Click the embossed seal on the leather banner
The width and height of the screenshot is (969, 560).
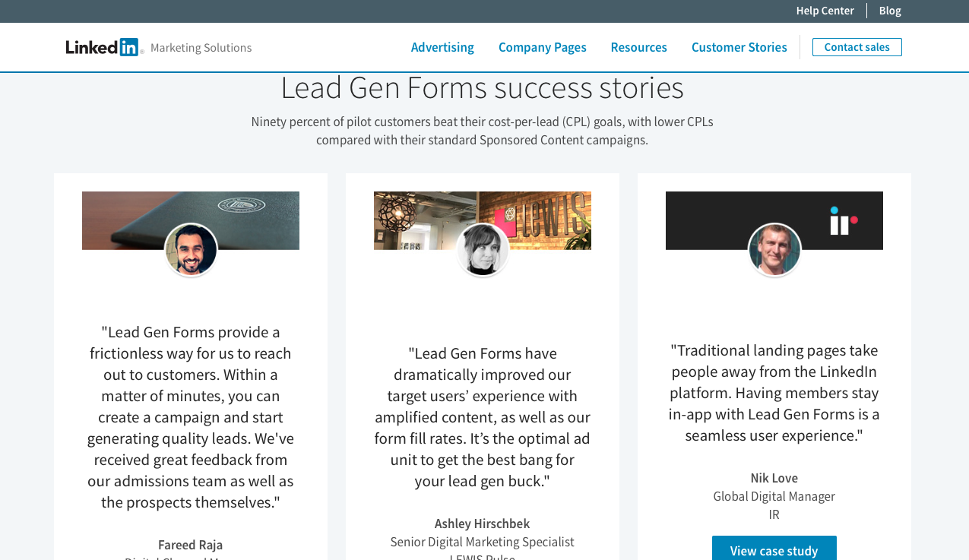[x=241, y=205]
